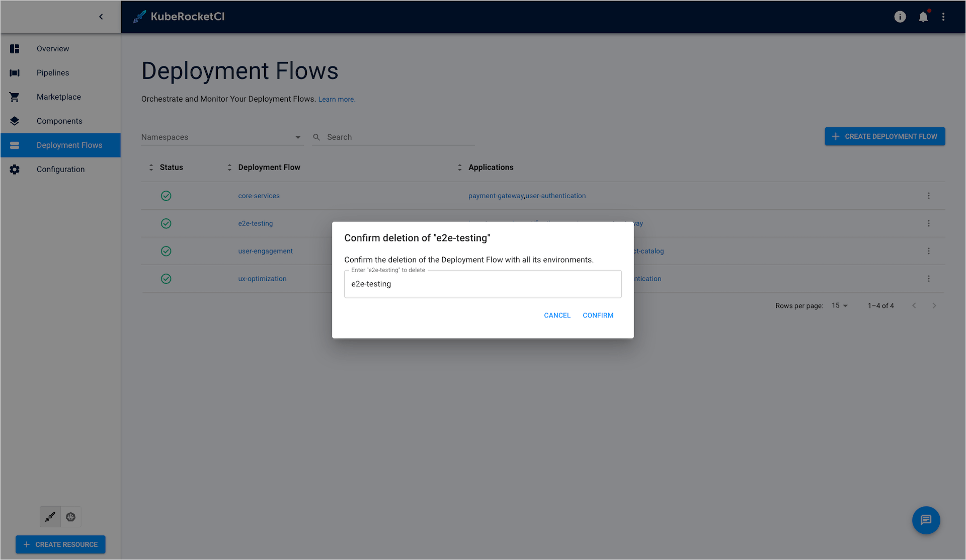966x560 pixels.
Task: Select the Pipelines icon in the sidebar
Action: pos(15,72)
